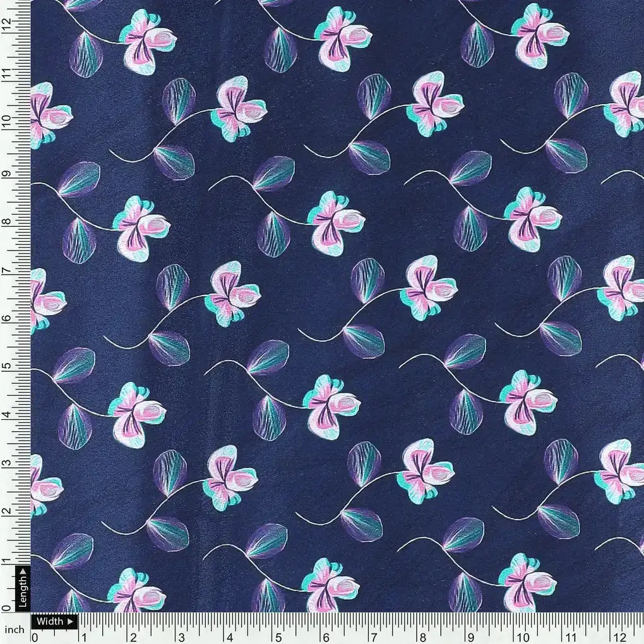Click the "inch" unit label
644x644 pixels.
point(15,629)
